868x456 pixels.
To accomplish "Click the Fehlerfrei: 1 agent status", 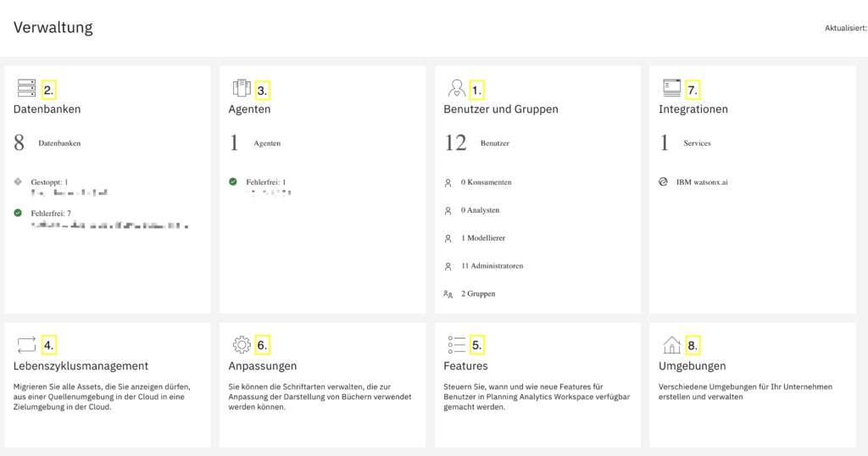I will [266, 182].
